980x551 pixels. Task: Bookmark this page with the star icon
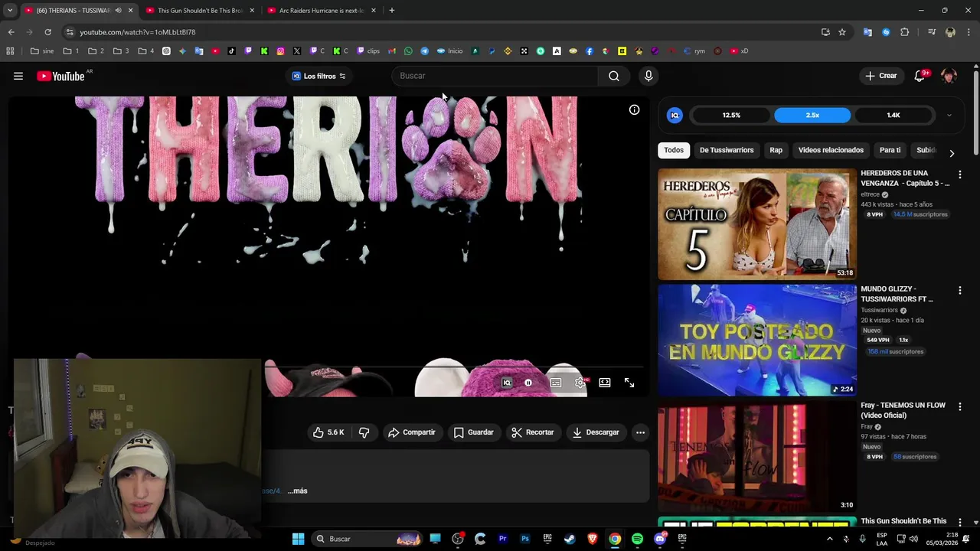pyautogui.click(x=842, y=32)
